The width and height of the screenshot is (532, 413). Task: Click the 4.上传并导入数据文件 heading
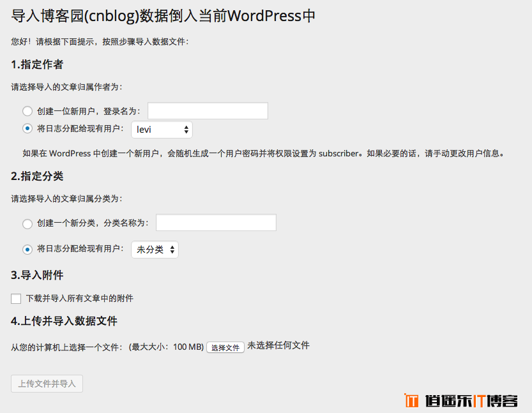point(64,321)
